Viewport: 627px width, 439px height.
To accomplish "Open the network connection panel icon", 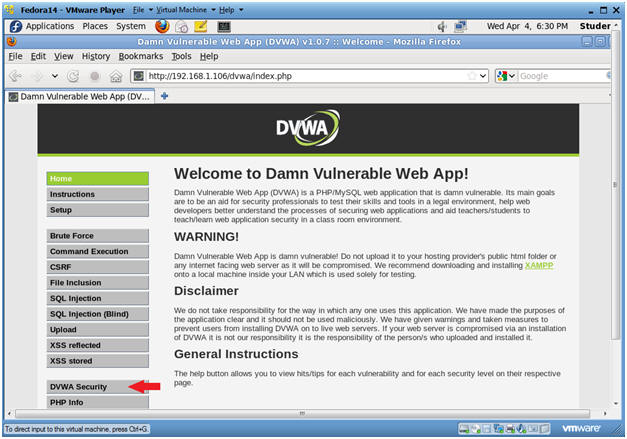I will pos(460,27).
